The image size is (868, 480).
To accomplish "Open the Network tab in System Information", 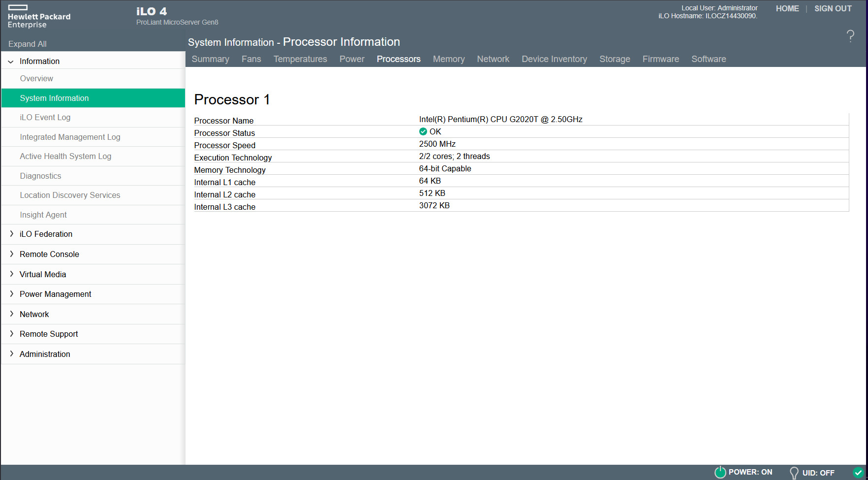I will 493,59.
